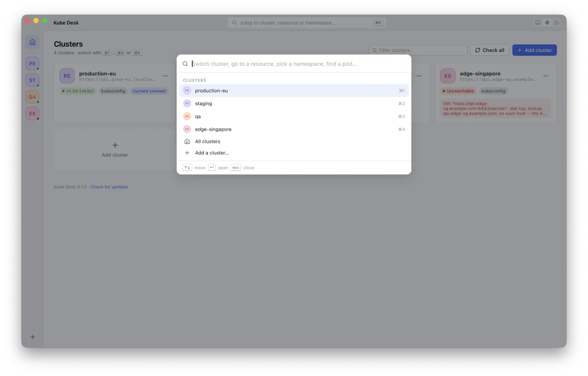Click the production-eu card title
Viewport: 588px width, 376px height.
(97, 74)
